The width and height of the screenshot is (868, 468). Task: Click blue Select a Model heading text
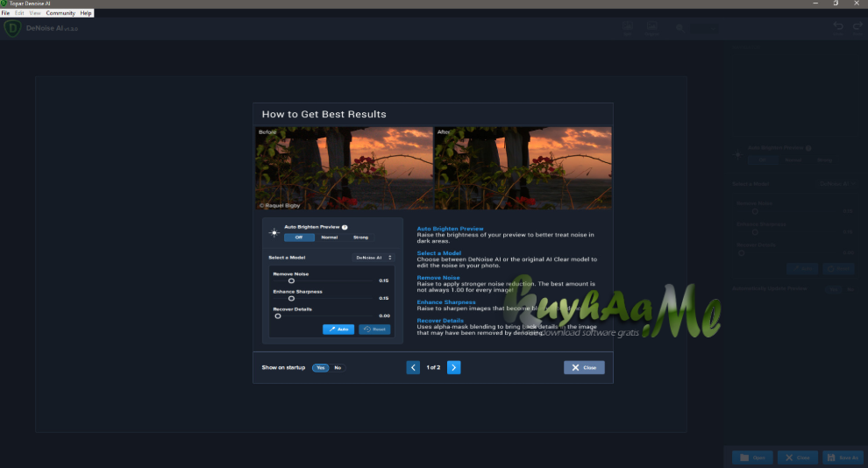pyautogui.click(x=439, y=253)
